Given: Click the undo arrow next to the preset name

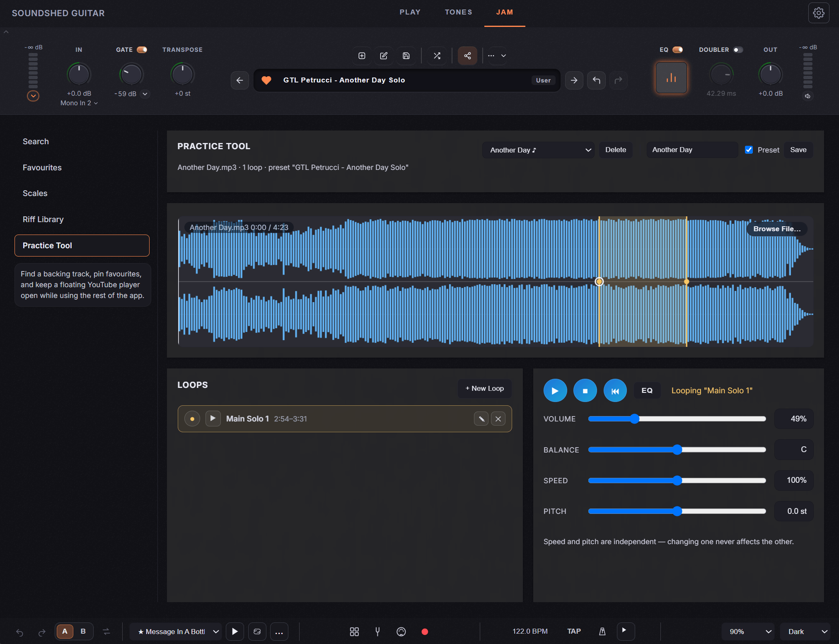Looking at the screenshot, I should click(596, 80).
